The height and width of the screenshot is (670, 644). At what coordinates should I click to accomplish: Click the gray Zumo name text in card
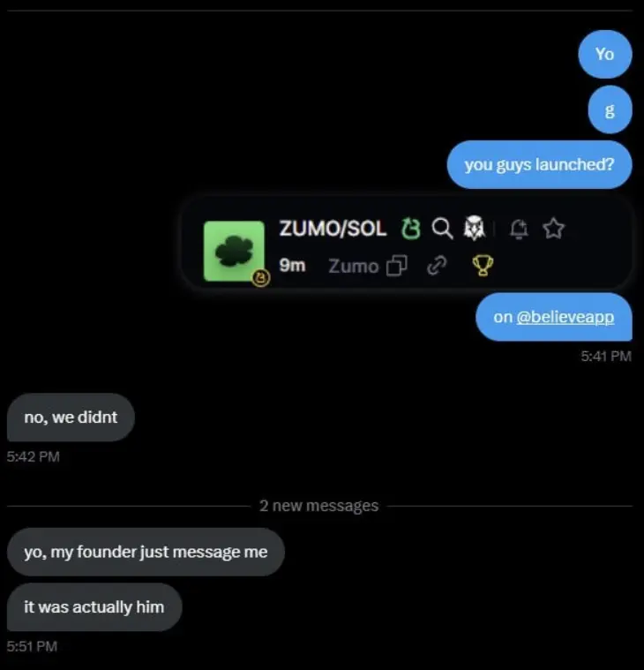coord(354,267)
